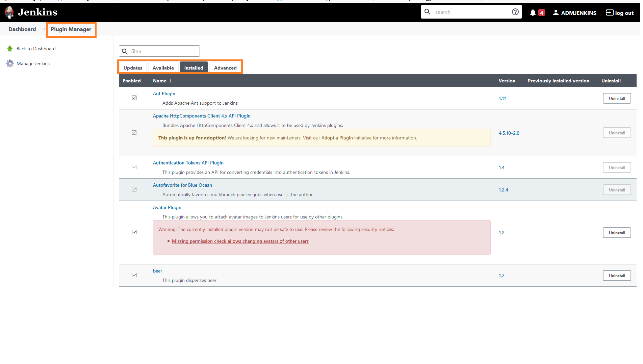The width and height of the screenshot is (643, 364).
Task: Click the Plugin Manager breadcrumb
Action: (x=71, y=29)
